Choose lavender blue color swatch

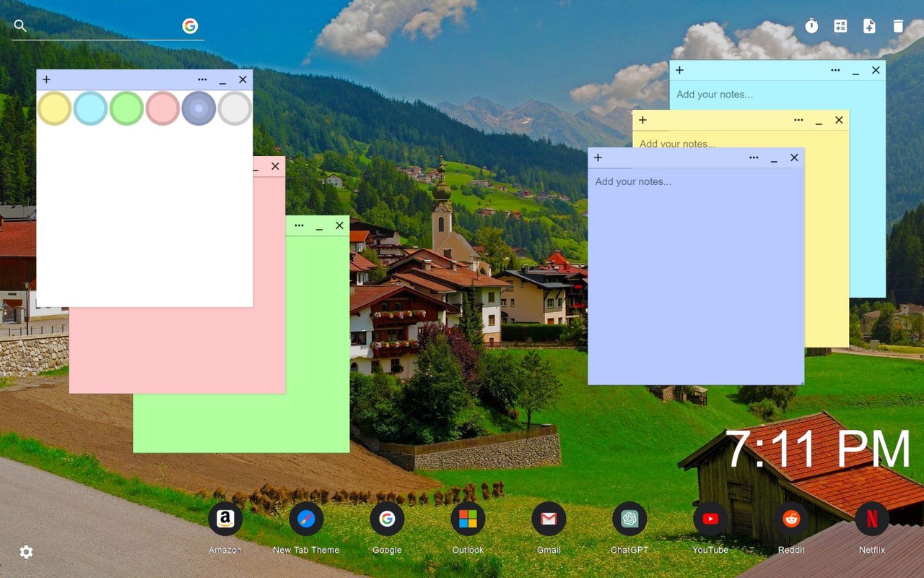point(199,108)
